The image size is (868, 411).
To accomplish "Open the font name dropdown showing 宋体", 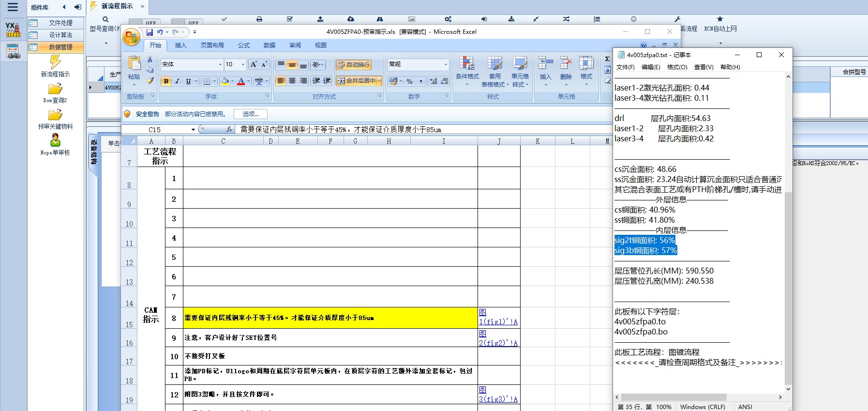I will [x=220, y=64].
